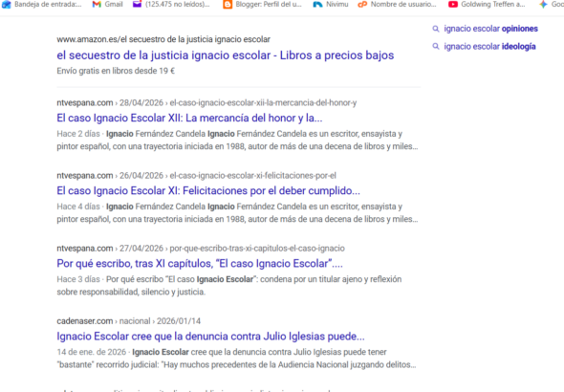Open the Nivimu bookmark icon
This screenshot has width=564, height=392.
317,5
